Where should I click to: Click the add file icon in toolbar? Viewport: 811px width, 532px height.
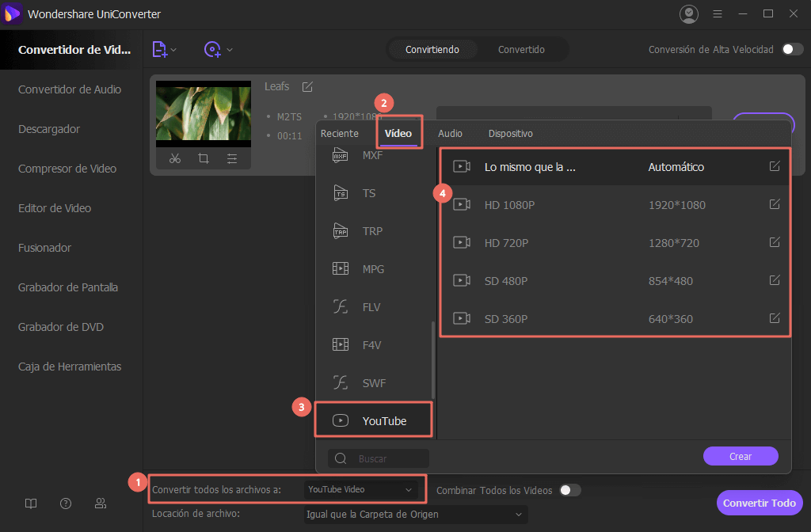click(160, 49)
